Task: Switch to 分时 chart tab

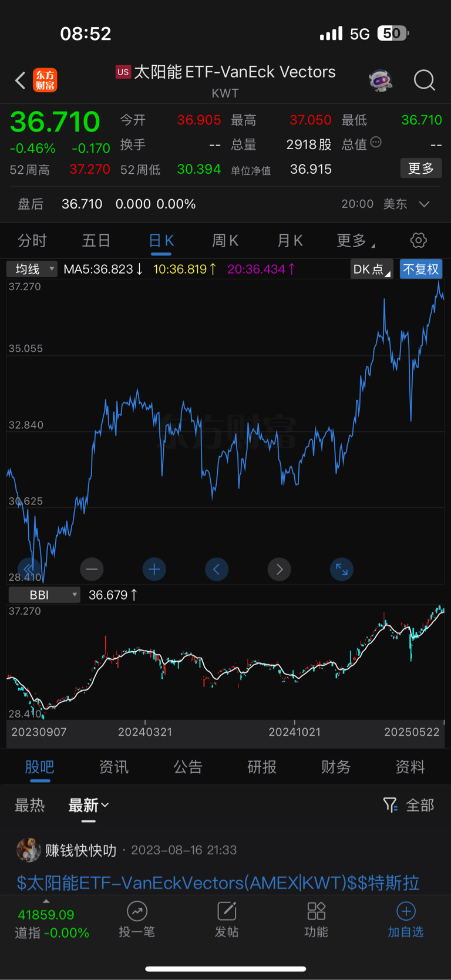Action: point(32,240)
